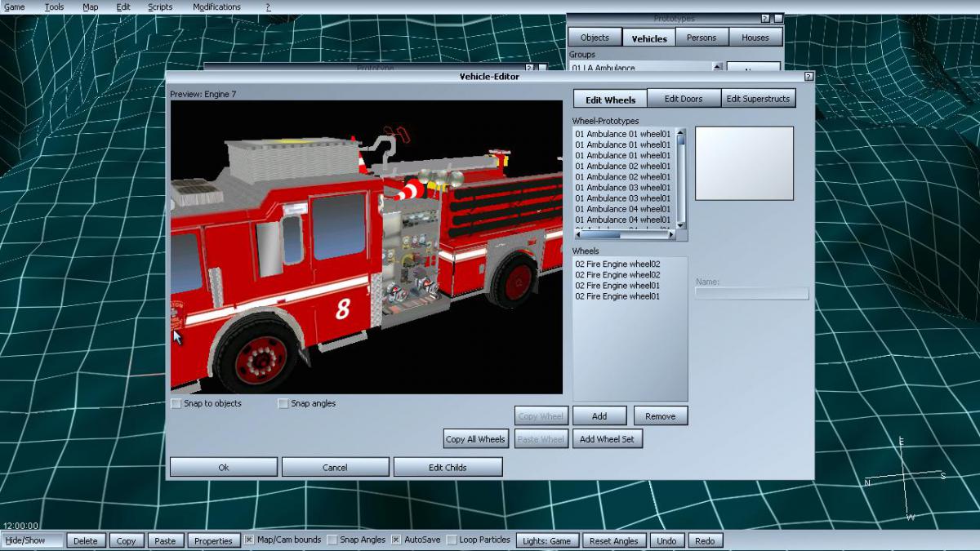Click the Copy Wheel button
The image size is (980, 551).
(541, 416)
